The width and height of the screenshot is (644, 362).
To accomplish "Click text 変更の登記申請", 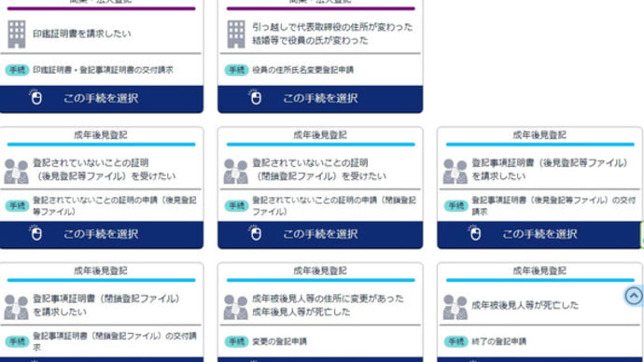I will coord(279,341).
